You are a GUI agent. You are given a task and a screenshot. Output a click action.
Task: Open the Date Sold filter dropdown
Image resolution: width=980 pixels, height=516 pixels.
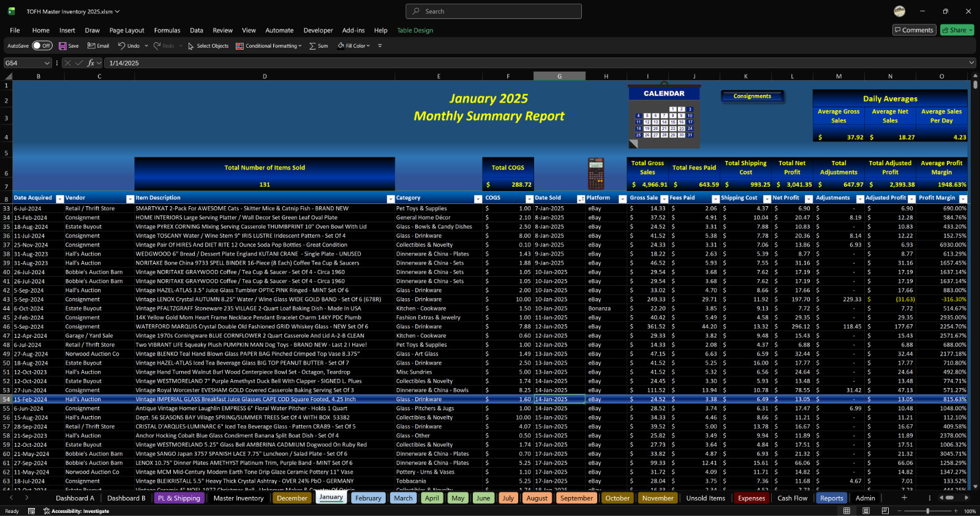[581, 199]
